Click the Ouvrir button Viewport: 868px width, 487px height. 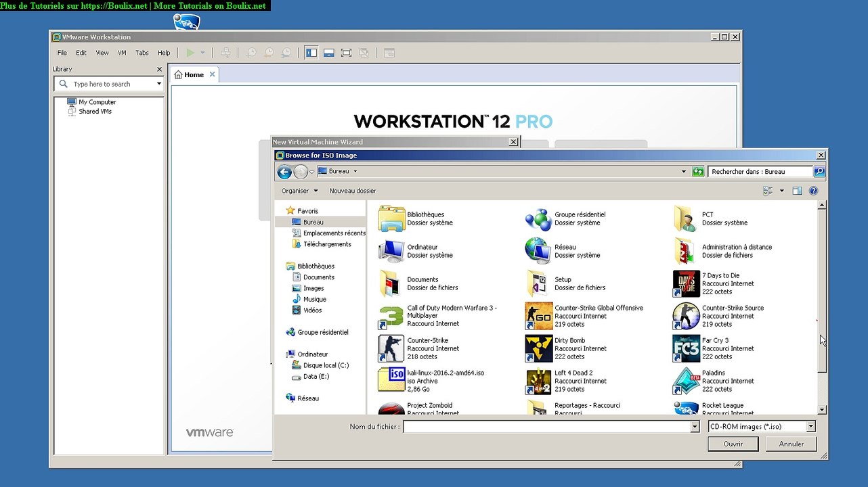click(733, 444)
